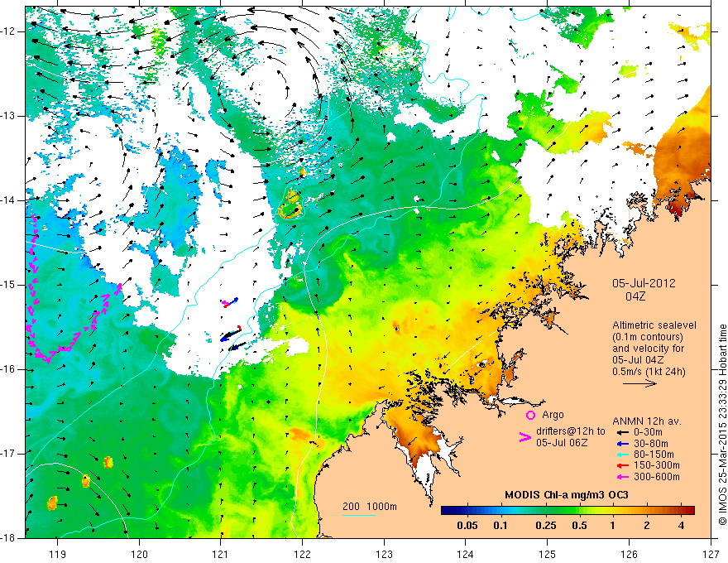Click the '300-600m' depth label
Viewport: 728px width, 563px height.
657,477
